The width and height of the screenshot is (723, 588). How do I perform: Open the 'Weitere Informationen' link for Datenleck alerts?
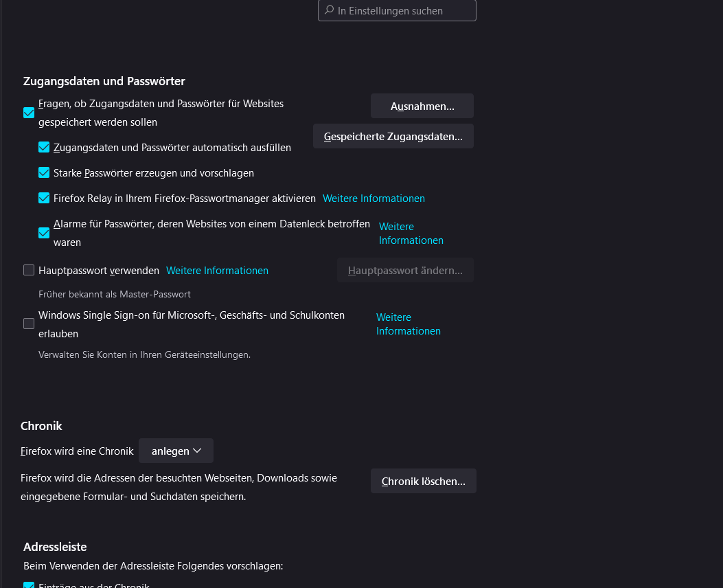[x=411, y=234]
